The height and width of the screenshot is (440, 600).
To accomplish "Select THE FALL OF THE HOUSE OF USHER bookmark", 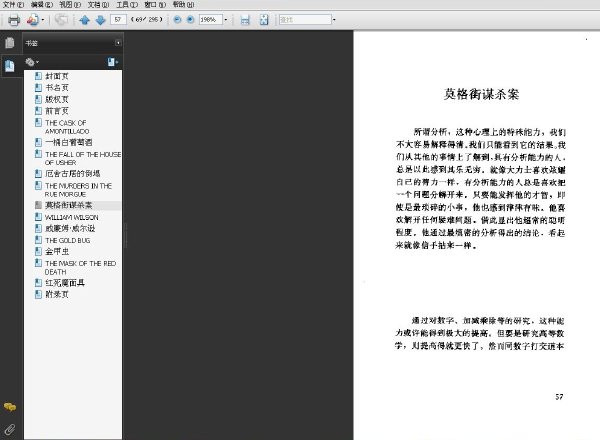I will point(83,158).
